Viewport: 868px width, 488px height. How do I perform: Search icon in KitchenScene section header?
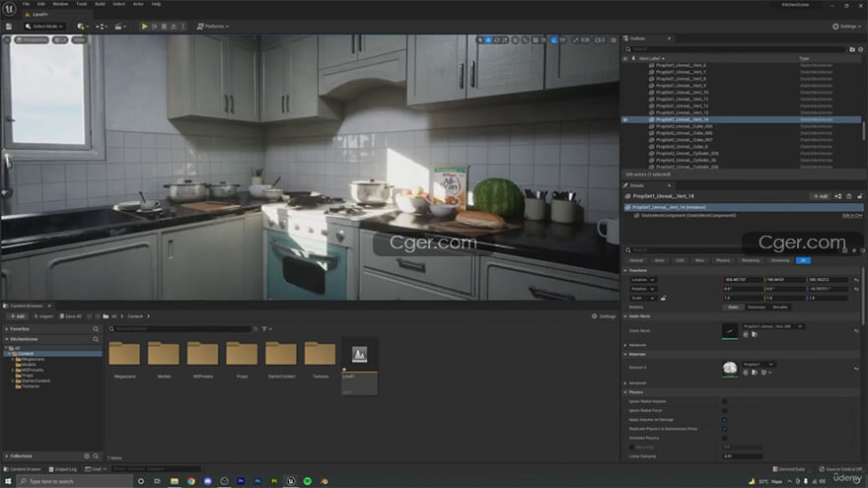pos(96,338)
